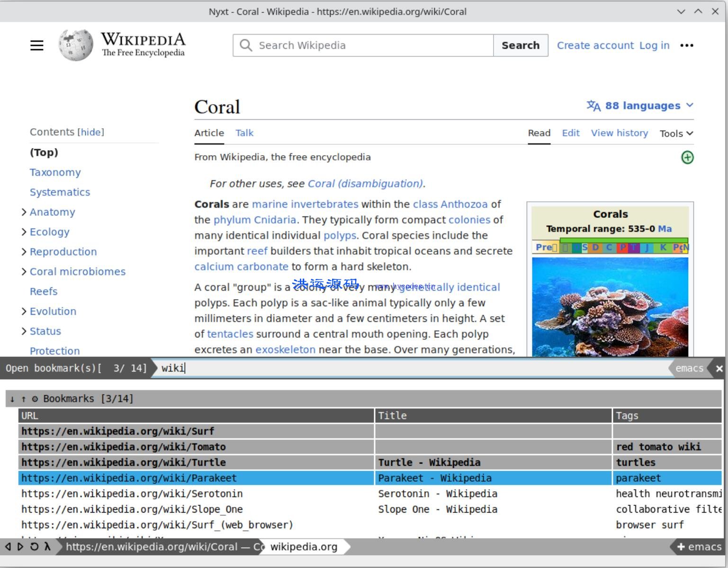The width and height of the screenshot is (728, 568).
Task: Click the green plus protection icon
Action: [687, 158]
